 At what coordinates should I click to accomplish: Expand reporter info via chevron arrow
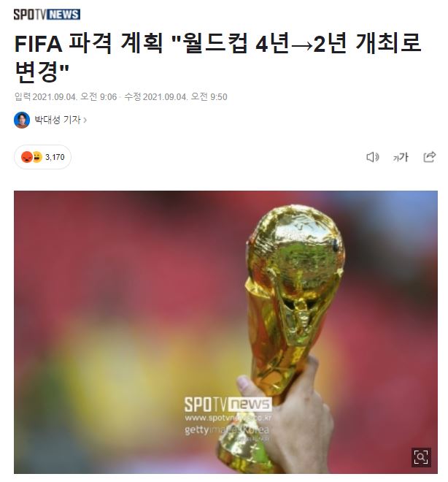(x=85, y=120)
